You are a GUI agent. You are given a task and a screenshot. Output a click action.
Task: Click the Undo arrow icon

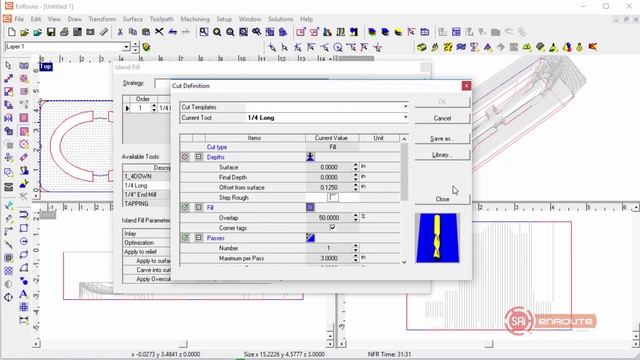point(172,32)
